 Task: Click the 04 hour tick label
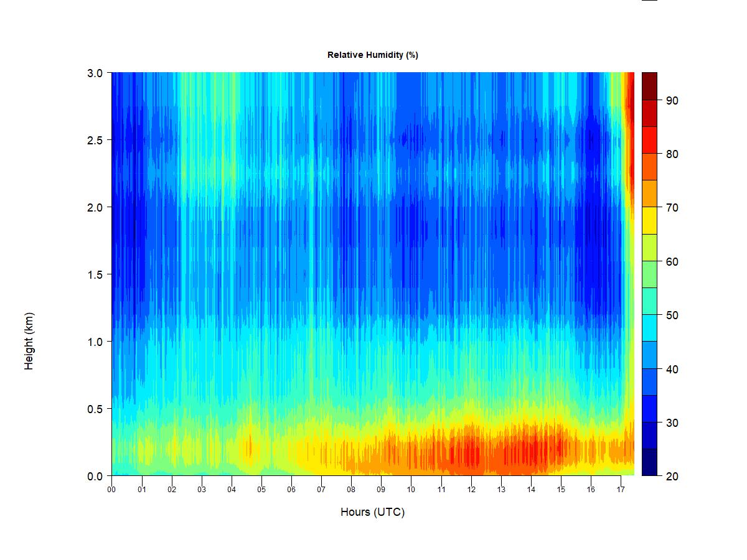click(232, 490)
